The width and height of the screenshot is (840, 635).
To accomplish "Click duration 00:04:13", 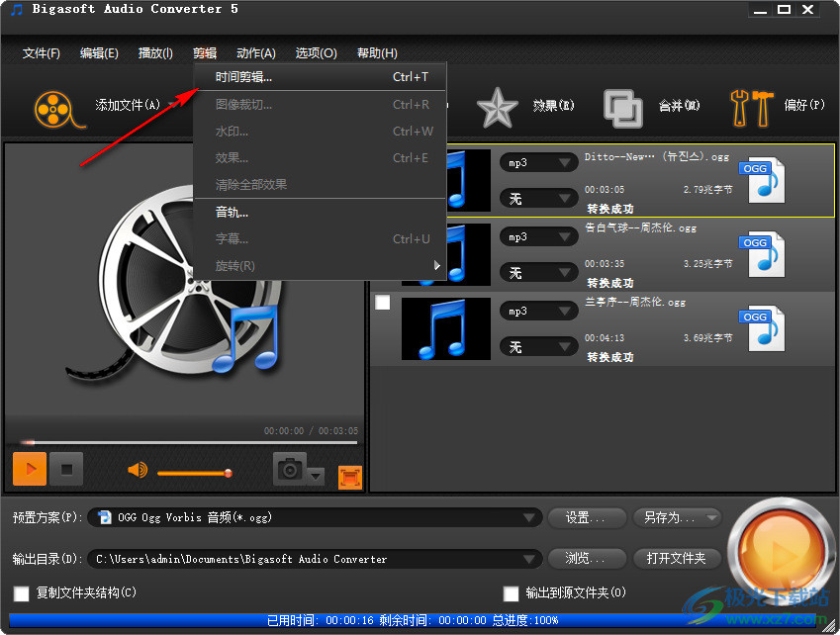I will click(x=605, y=338).
